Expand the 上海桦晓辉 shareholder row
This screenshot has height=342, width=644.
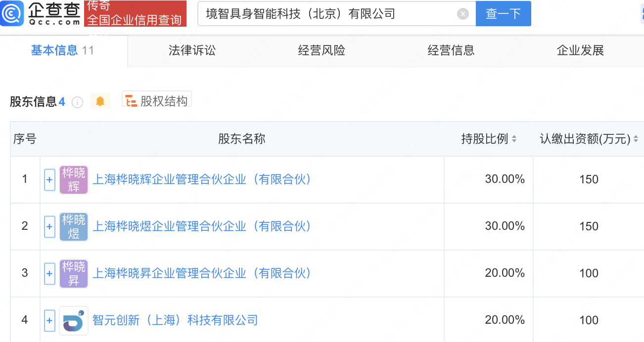pos(49,180)
